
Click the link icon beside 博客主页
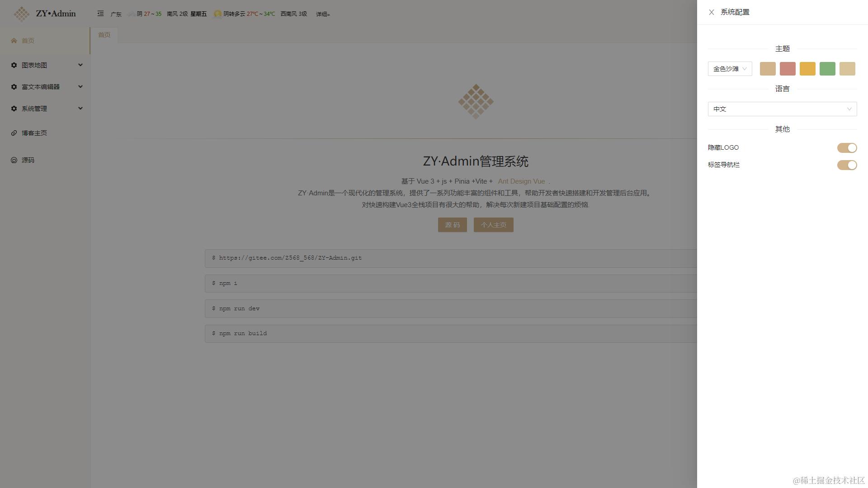pyautogui.click(x=13, y=133)
